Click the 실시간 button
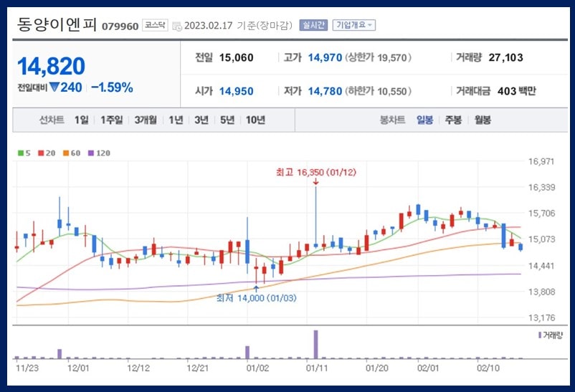Image resolution: width=575 pixels, height=392 pixels. pyautogui.click(x=313, y=25)
